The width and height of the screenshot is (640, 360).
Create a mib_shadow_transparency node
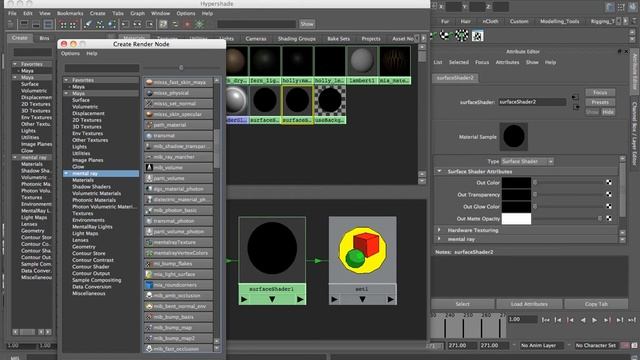pos(178,146)
